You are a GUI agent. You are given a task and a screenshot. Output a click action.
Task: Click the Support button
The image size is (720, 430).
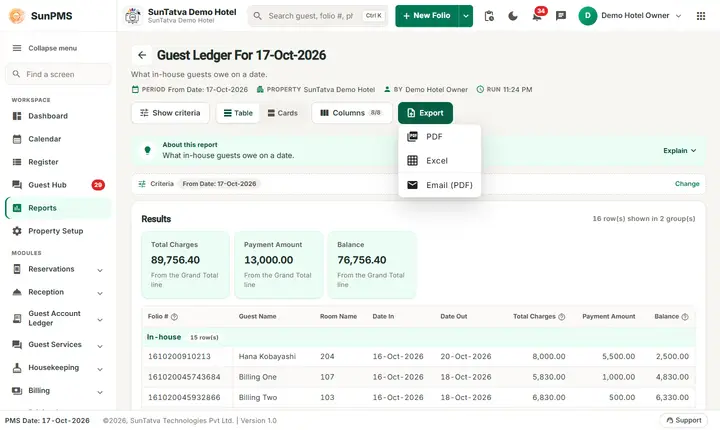pyautogui.click(x=684, y=420)
